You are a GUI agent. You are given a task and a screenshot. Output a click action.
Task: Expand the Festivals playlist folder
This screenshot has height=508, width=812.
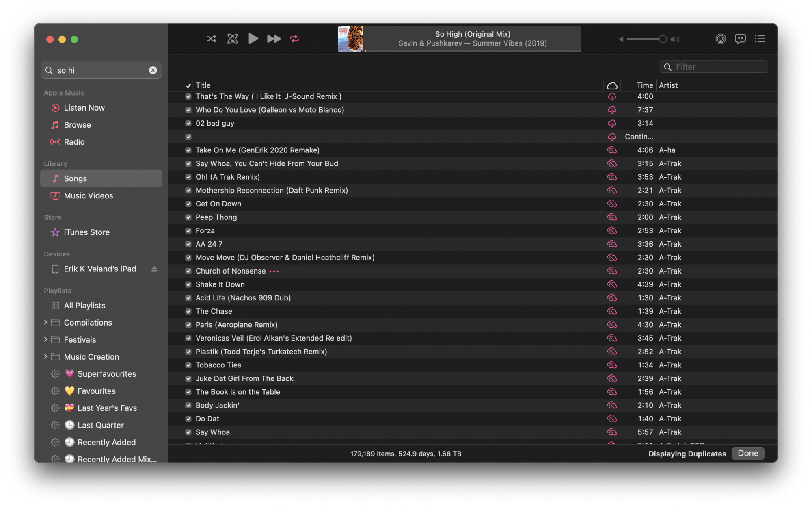pos(45,339)
